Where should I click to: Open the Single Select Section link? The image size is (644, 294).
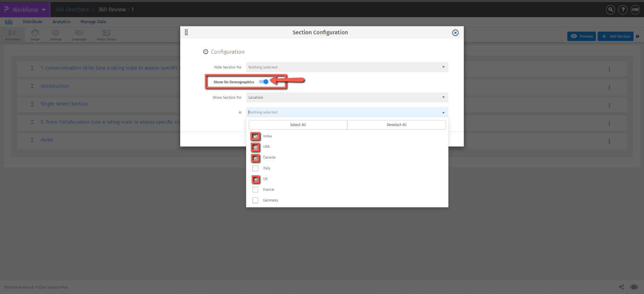[64, 104]
